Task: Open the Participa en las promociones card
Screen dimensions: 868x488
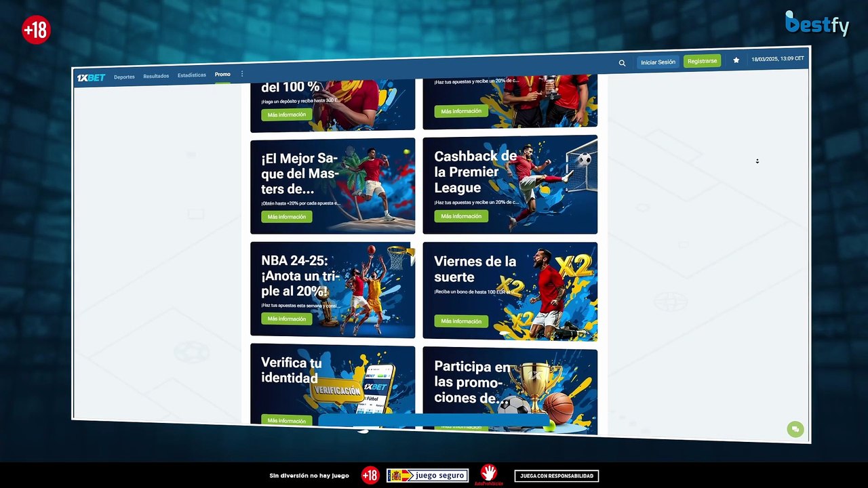Action: pos(510,390)
